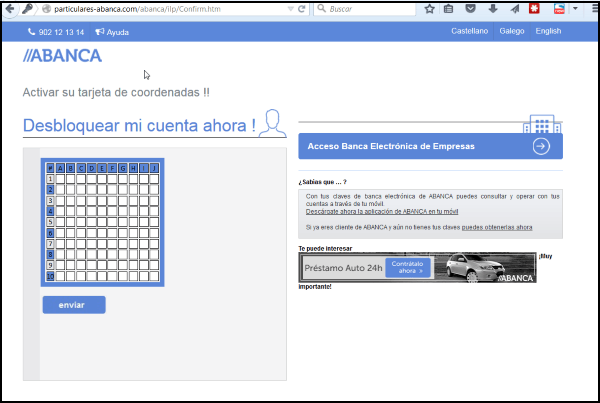The height and width of the screenshot is (403, 600).
Task: Click the 'Desbloquear mi cuenta ahora !' heading
Action: pyautogui.click(x=139, y=126)
